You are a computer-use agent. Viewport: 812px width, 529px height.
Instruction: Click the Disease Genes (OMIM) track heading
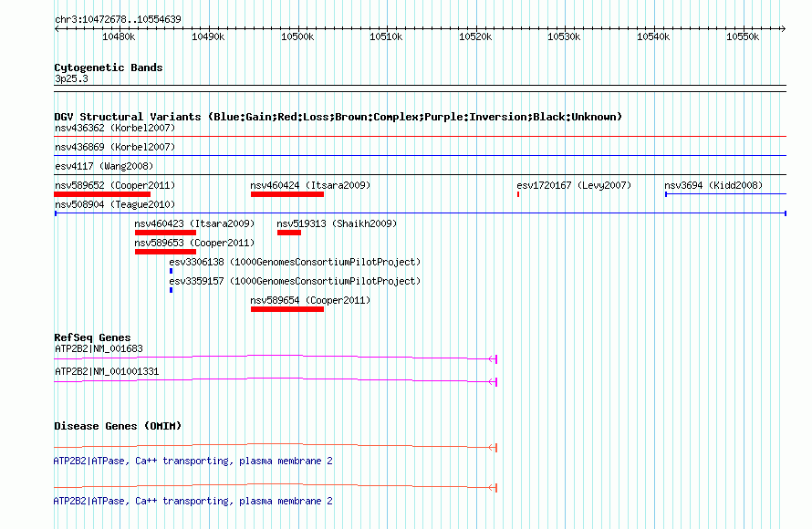pyautogui.click(x=118, y=426)
